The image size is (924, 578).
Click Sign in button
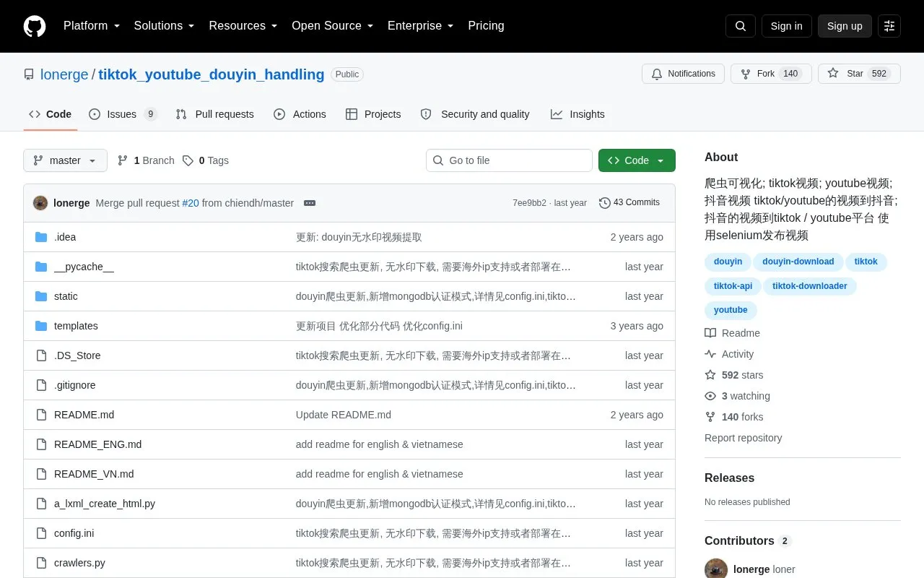tap(786, 26)
